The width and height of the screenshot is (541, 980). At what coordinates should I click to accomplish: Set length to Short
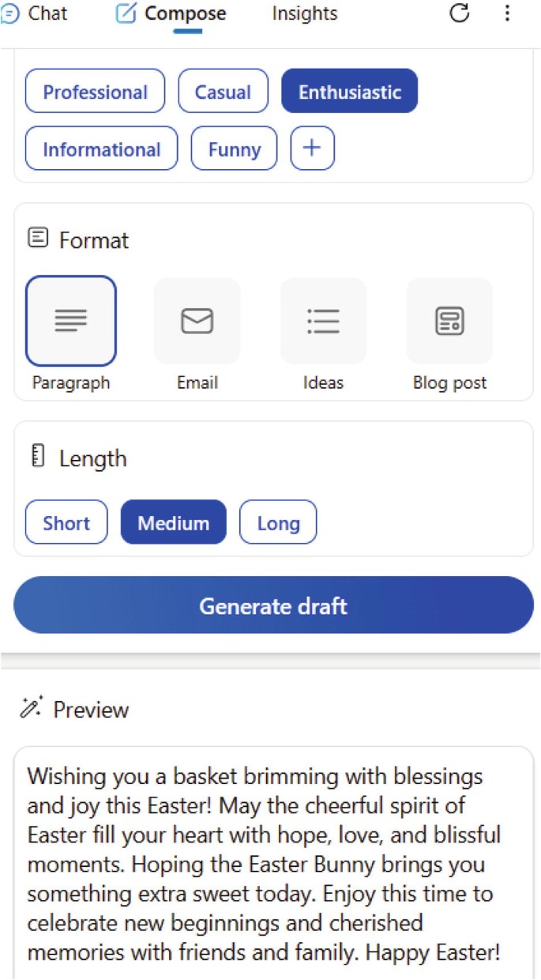click(x=66, y=522)
